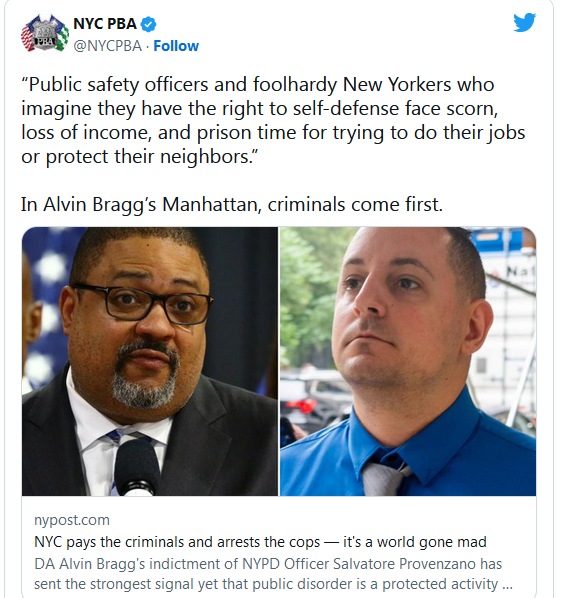Viewport: 571px width, 598px height.
Task: Open the left photo of man with glasses
Action: (x=150, y=362)
